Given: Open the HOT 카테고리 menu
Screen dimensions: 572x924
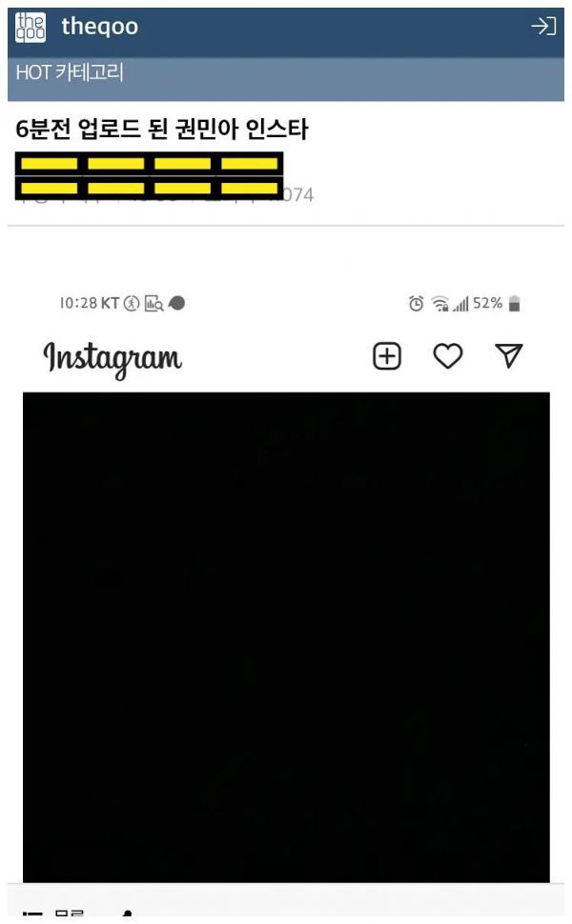Looking at the screenshot, I should pyautogui.click(x=70, y=72).
